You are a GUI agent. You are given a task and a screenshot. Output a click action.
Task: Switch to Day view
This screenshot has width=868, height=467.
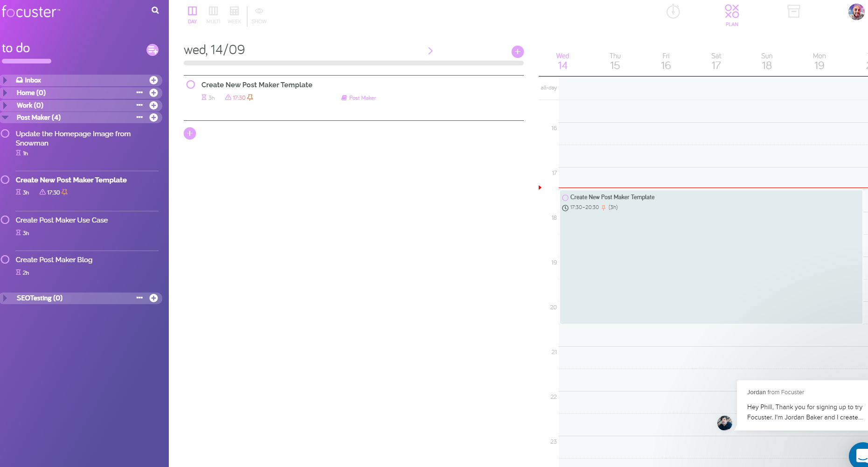[192, 14]
